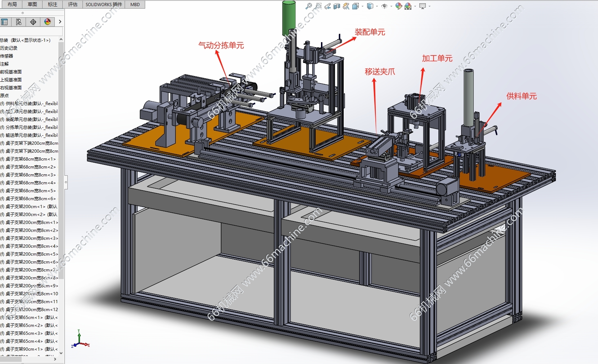The image size is (598, 364).
Task: Select 桌子支架90cm<1> part
Action: tap(29, 349)
